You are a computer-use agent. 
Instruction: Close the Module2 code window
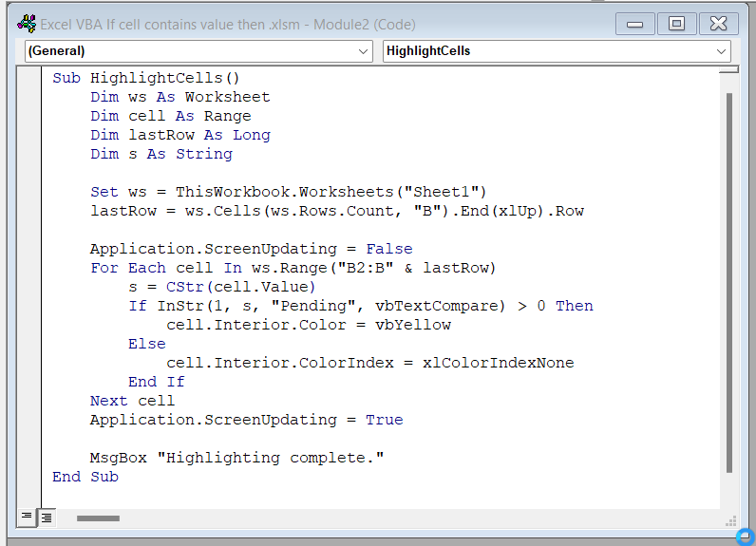coord(719,24)
